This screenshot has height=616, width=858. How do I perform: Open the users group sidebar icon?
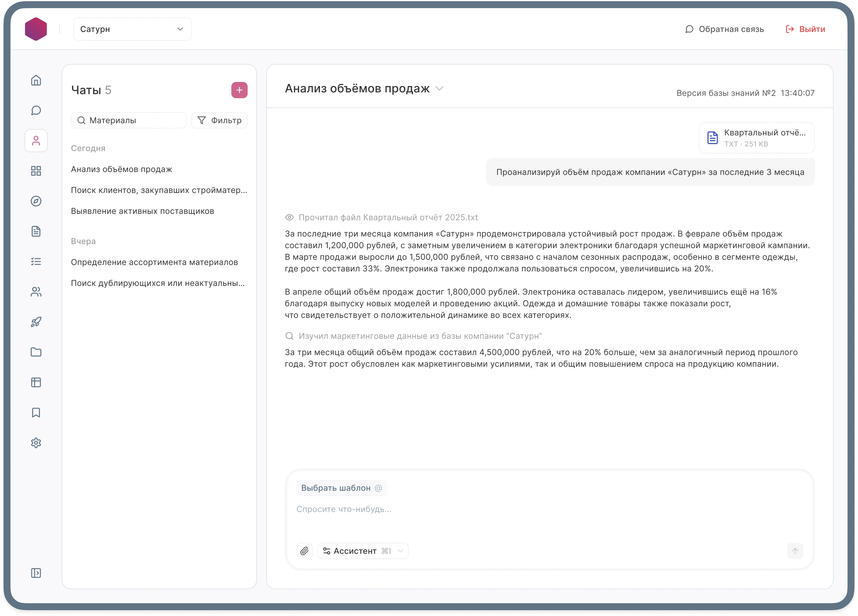36,292
